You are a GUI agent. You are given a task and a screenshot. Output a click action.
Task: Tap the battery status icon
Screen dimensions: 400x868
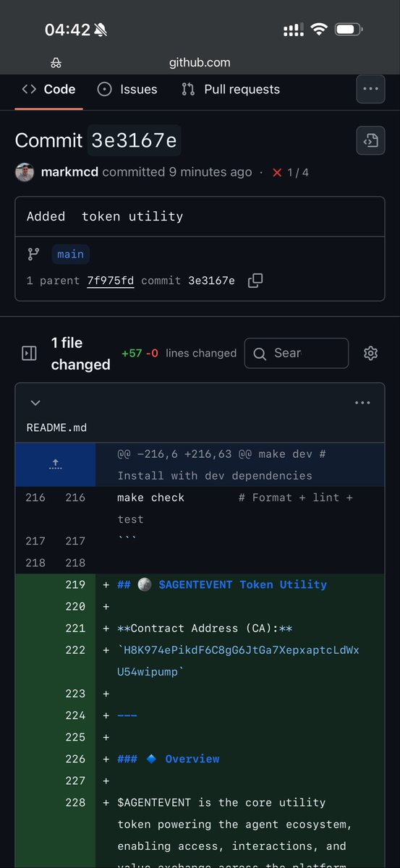[349, 30]
